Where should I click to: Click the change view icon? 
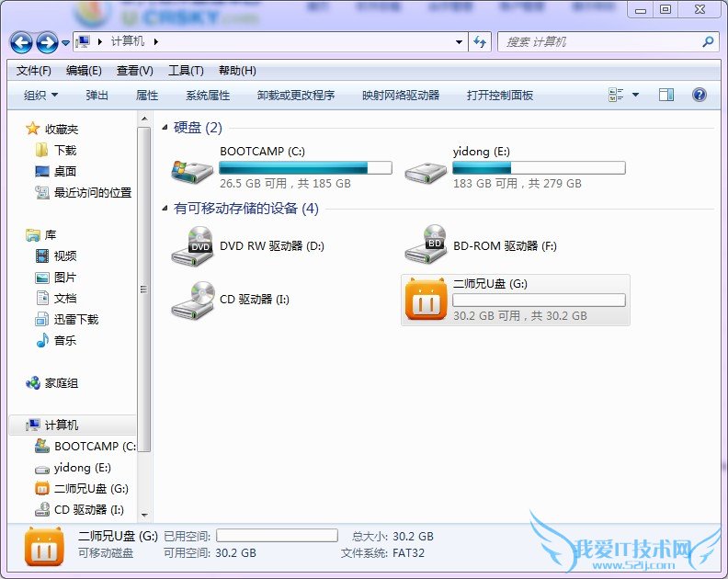pyautogui.click(x=616, y=95)
